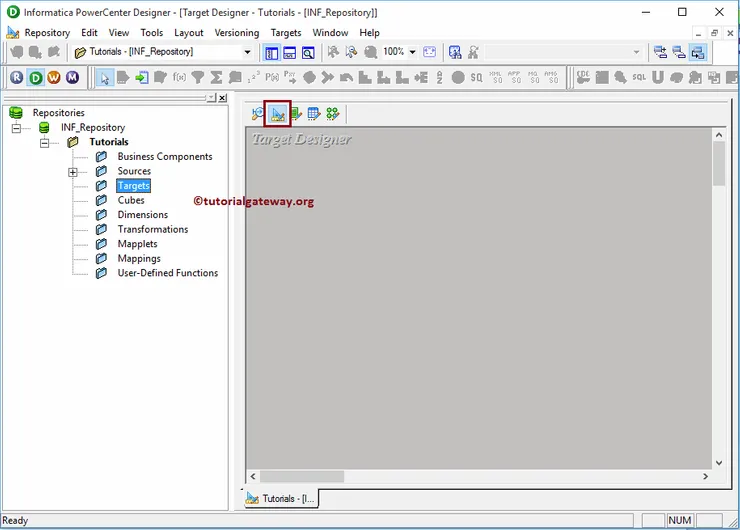Click the highlighted arrange windows icon

[x=698, y=52]
